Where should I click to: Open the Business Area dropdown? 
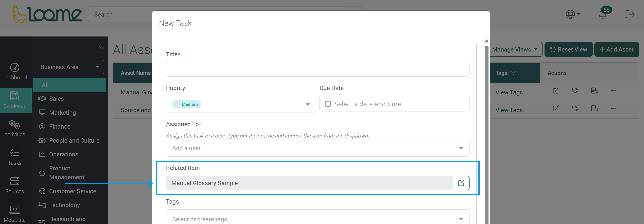(x=70, y=67)
